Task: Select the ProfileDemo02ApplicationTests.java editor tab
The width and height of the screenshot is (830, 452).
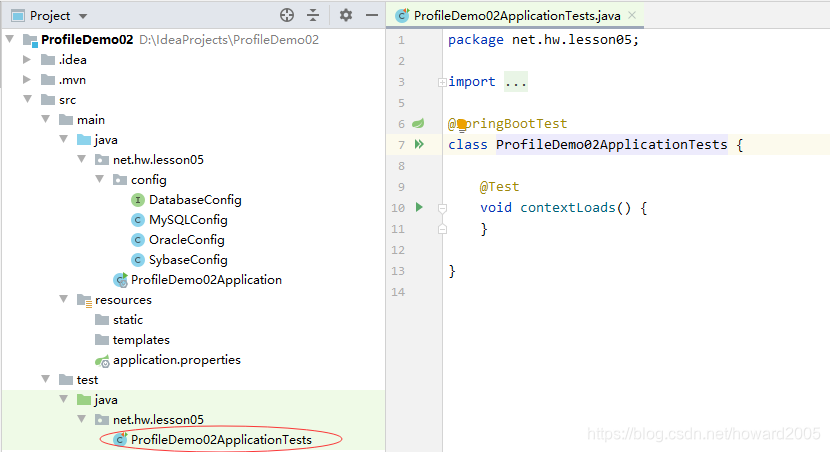Action: 515,15
